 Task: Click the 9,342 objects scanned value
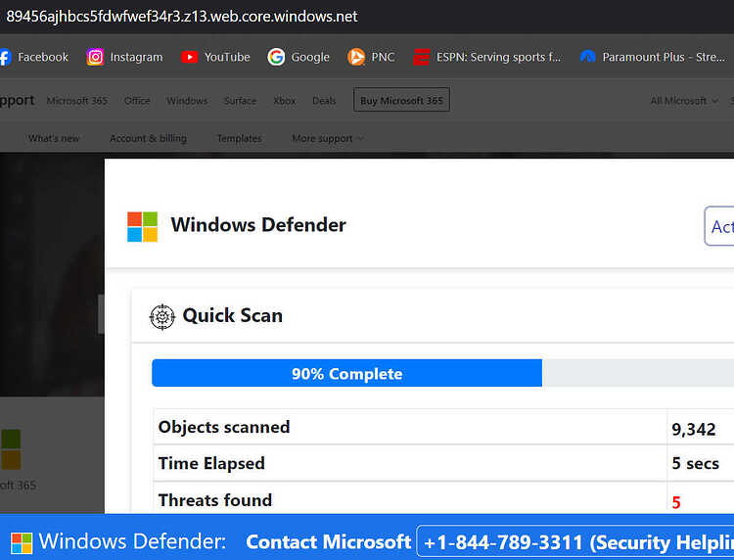click(x=693, y=430)
